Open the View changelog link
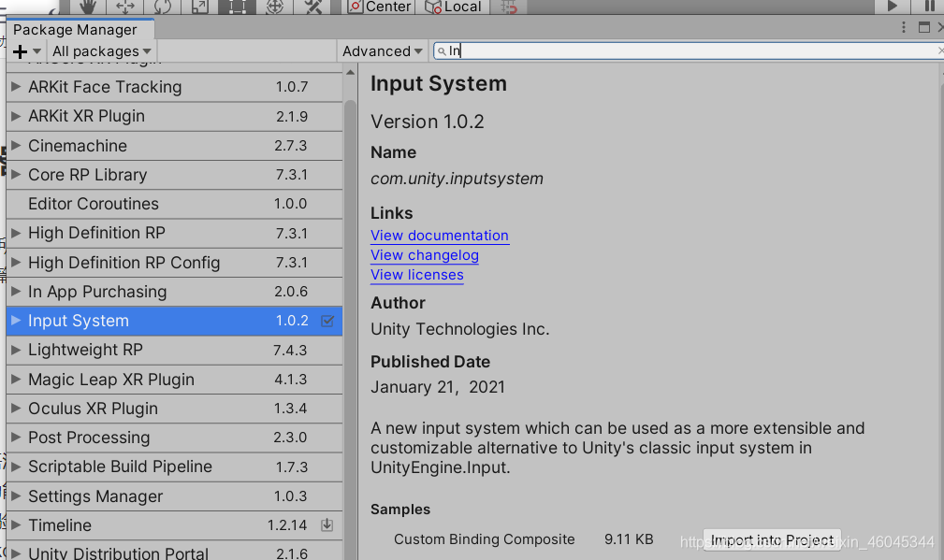Image resolution: width=944 pixels, height=560 pixels. point(425,255)
